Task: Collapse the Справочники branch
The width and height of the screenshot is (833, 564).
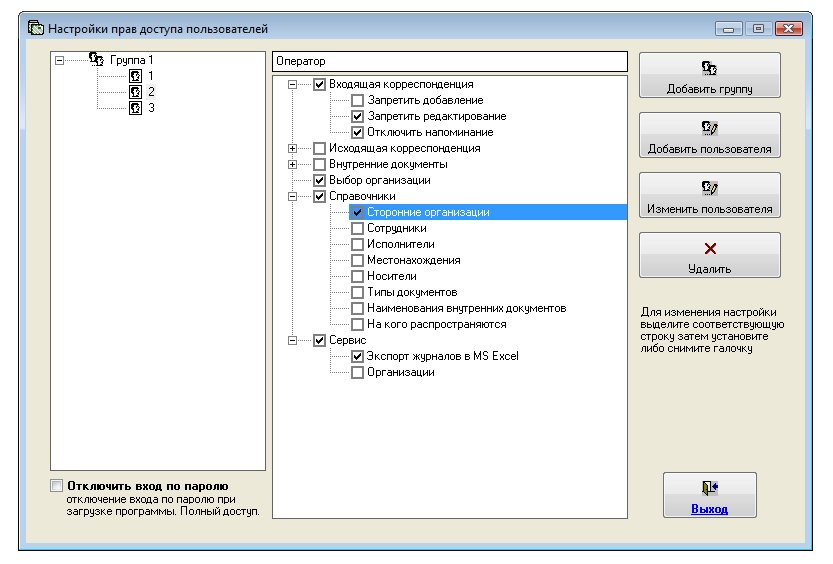Action: tap(292, 196)
